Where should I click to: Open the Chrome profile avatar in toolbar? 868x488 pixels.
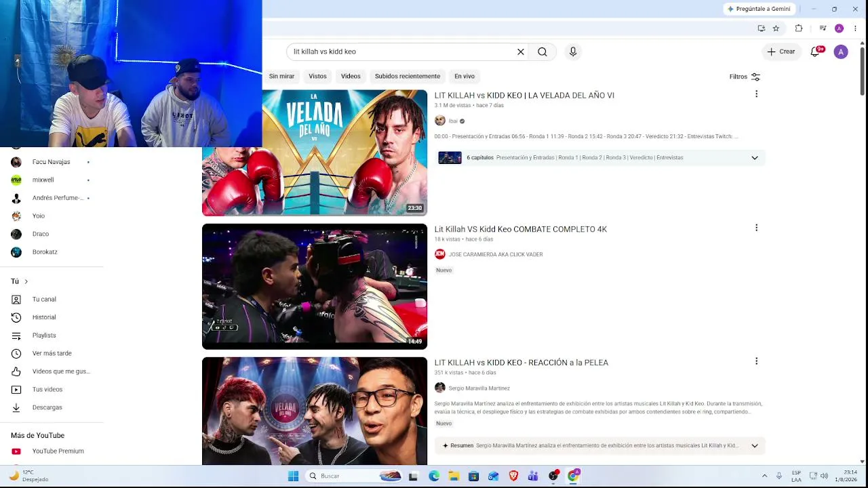(x=839, y=28)
